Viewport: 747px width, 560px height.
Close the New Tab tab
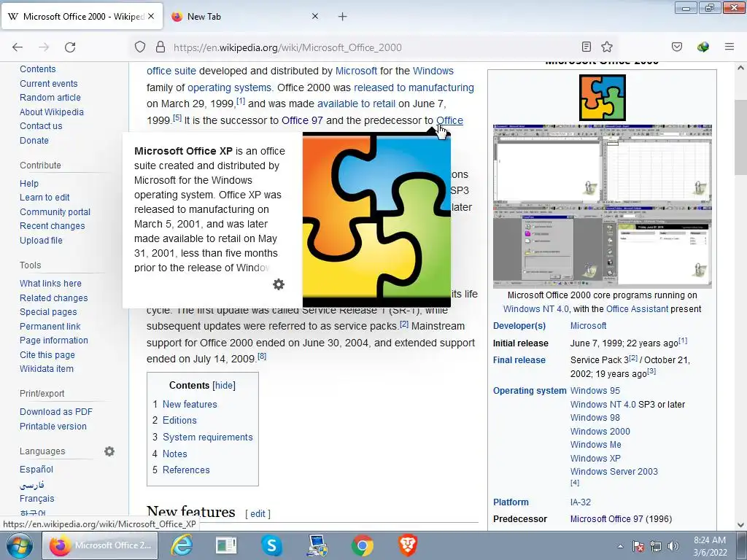click(315, 16)
